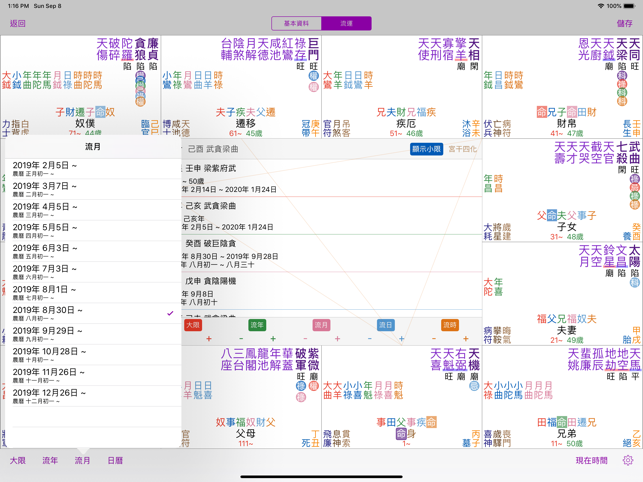Jump to 現在時間

click(591, 460)
